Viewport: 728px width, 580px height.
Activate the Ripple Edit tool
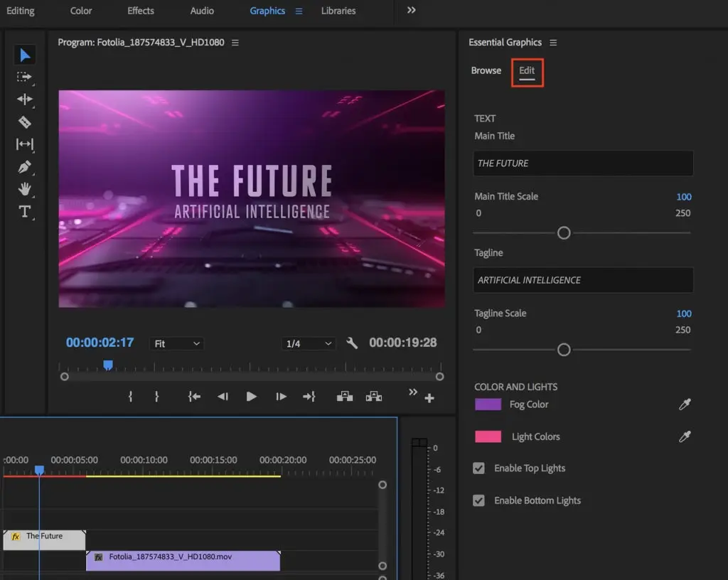pyautogui.click(x=25, y=100)
